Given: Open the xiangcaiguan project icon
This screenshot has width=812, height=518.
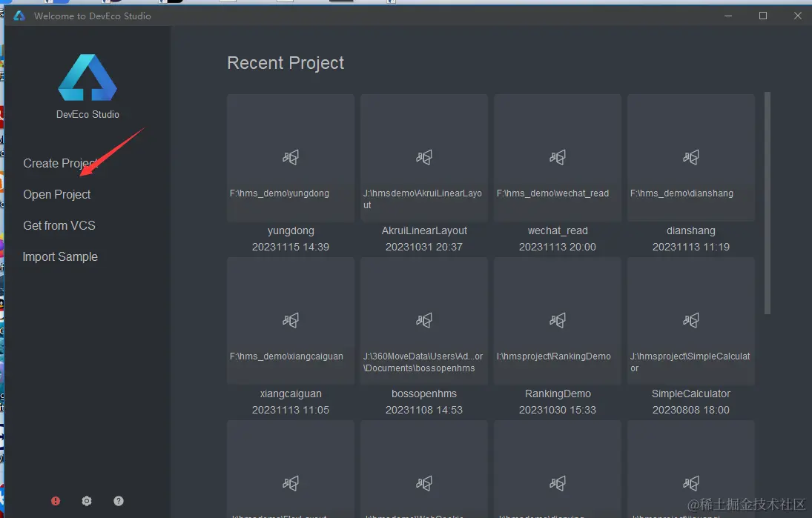Looking at the screenshot, I should (x=291, y=320).
